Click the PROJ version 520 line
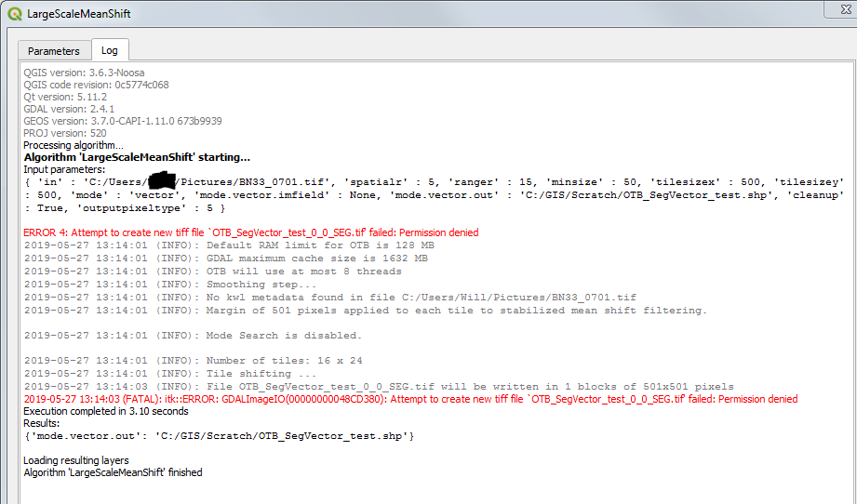Viewport: 857px width, 504px height. click(x=66, y=134)
